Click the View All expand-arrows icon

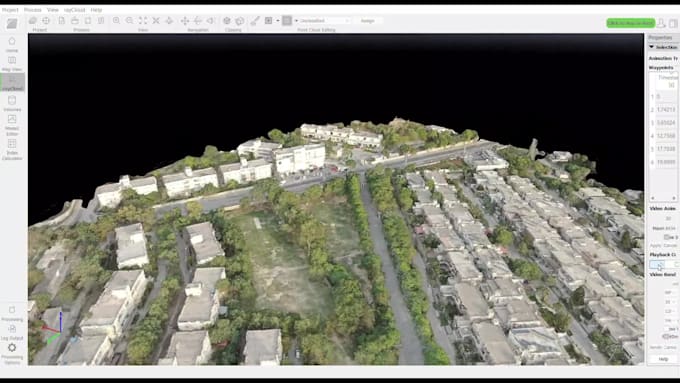click(x=143, y=20)
